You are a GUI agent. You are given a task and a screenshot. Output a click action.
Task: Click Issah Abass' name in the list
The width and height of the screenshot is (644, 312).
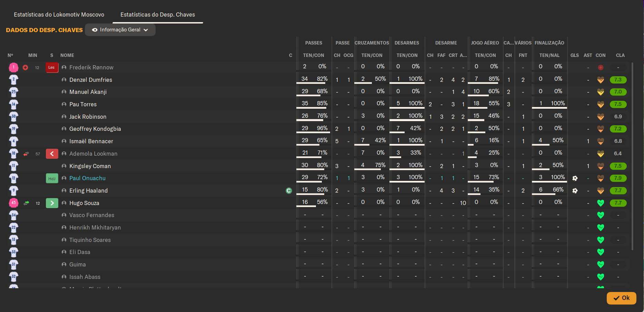click(x=85, y=277)
